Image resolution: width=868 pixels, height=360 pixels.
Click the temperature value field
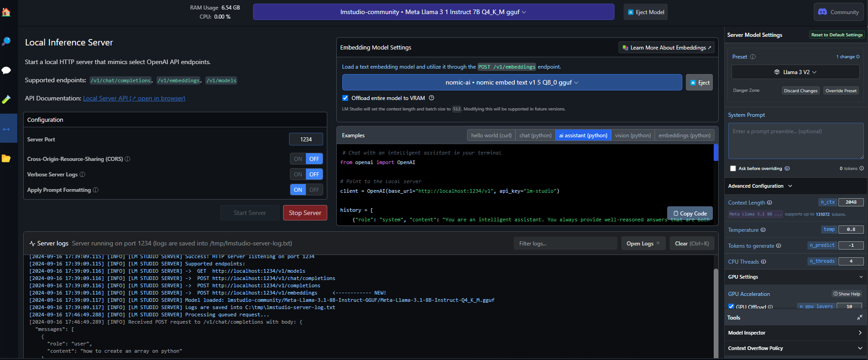tap(851, 230)
